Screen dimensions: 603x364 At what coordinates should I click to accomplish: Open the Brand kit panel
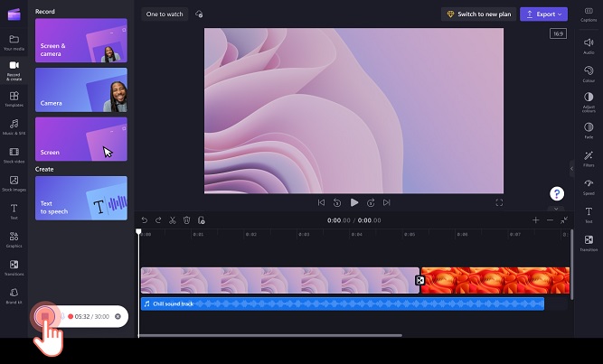14,295
